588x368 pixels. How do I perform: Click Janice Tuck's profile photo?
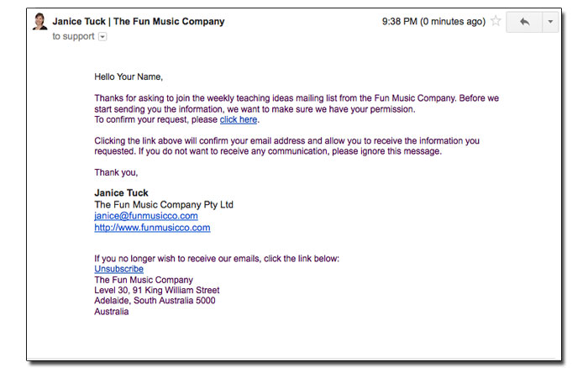point(39,22)
